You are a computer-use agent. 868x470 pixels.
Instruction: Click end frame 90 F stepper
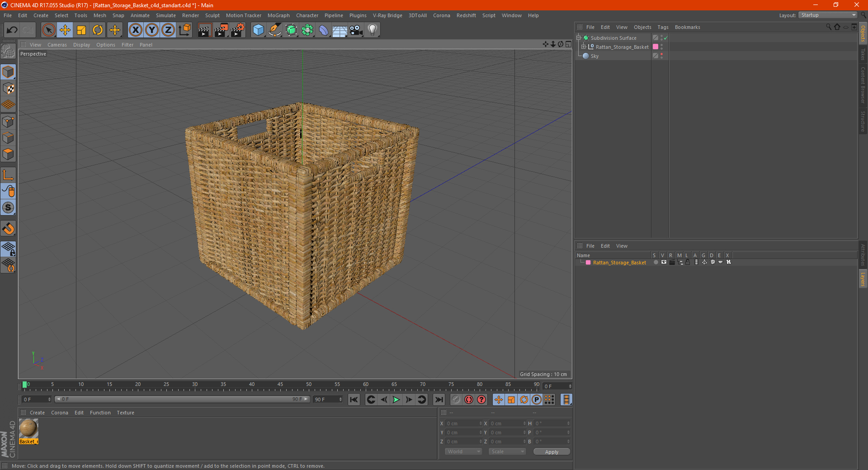[340, 399]
